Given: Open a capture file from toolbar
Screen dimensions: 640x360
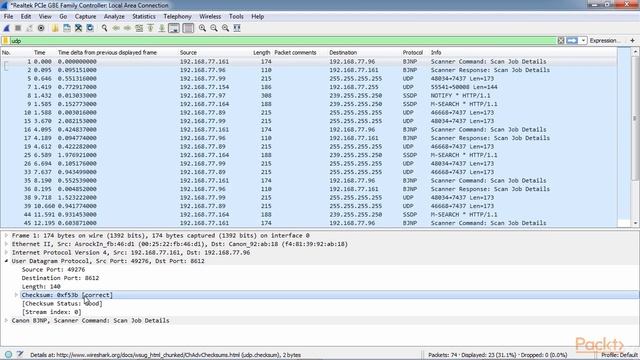Looking at the screenshot, I should point(55,28).
